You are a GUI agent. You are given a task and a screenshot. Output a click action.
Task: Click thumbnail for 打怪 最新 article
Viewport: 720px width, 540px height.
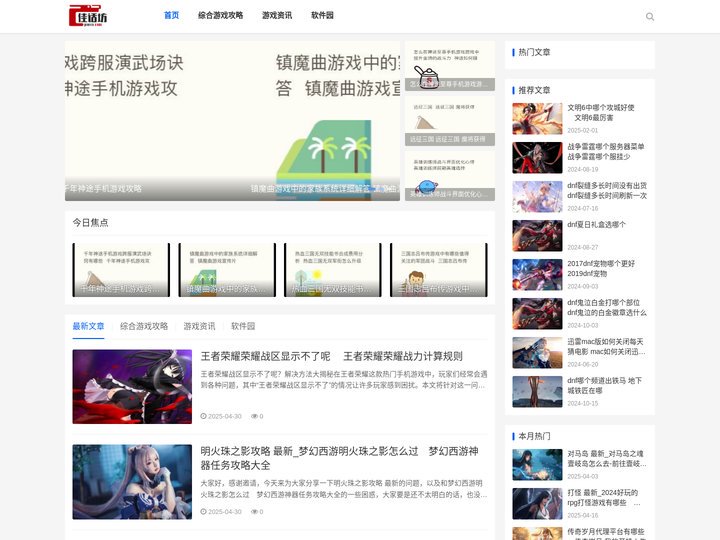click(537, 504)
